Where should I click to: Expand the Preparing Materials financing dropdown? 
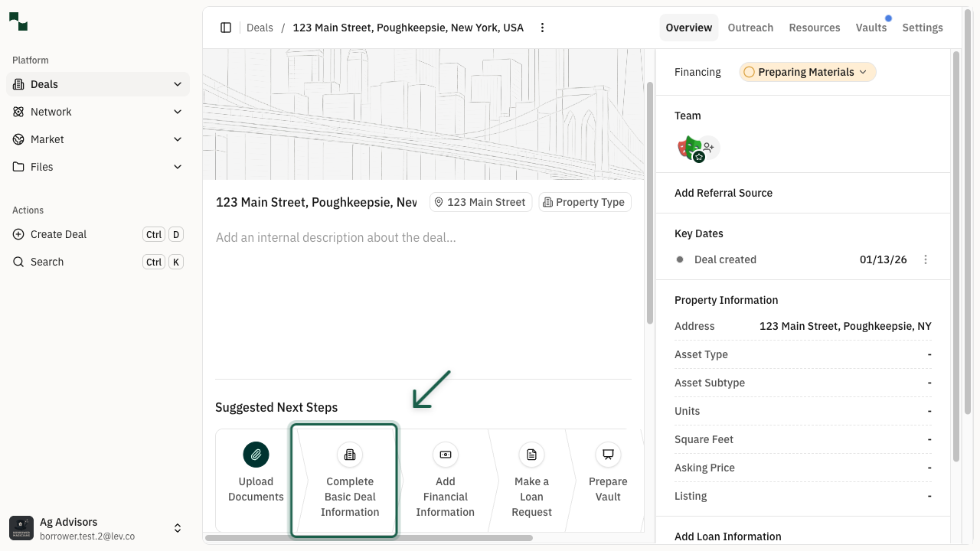(x=807, y=71)
